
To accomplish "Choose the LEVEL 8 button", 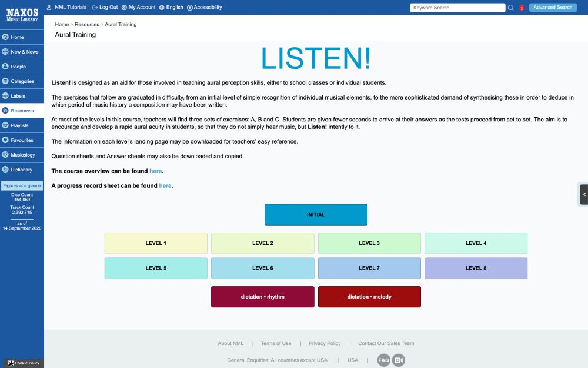I will 476,268.
